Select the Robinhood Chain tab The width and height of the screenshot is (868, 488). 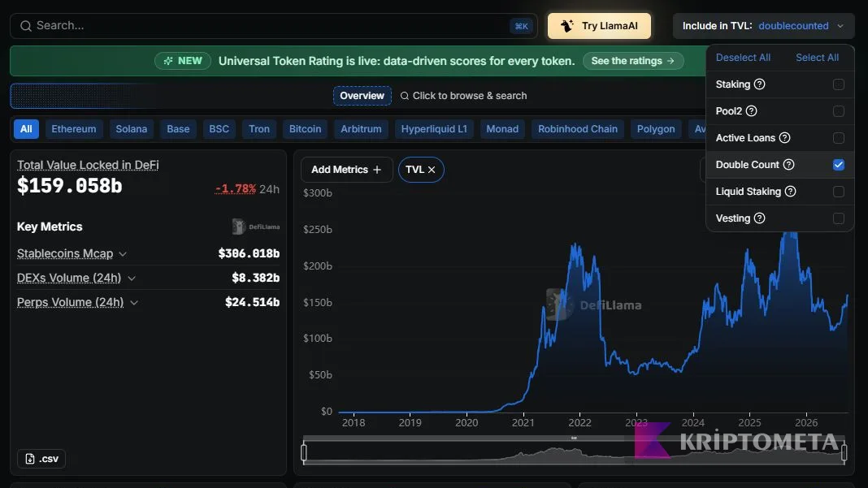577,129
